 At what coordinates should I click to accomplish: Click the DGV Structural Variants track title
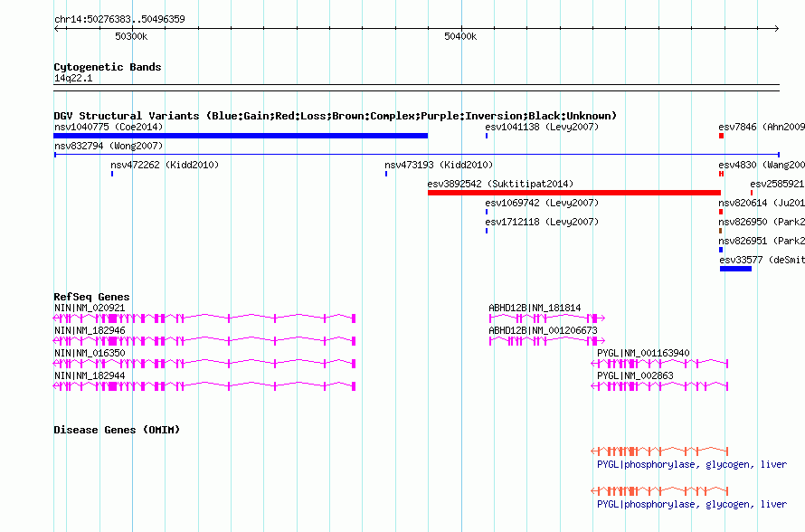tap(336, 116)
